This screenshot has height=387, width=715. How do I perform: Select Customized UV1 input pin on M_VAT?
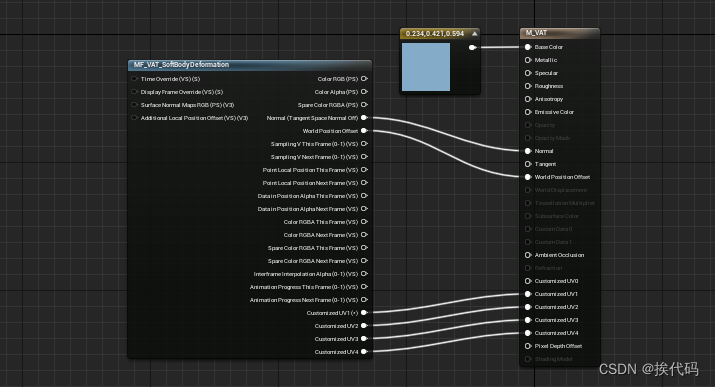pyautogui.click(x=528, y=294)
